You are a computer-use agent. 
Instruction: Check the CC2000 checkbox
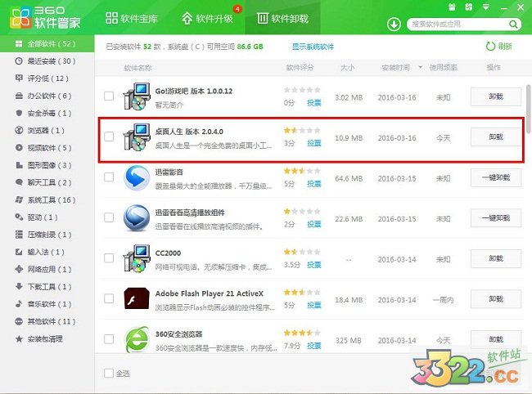pos(109,257)
